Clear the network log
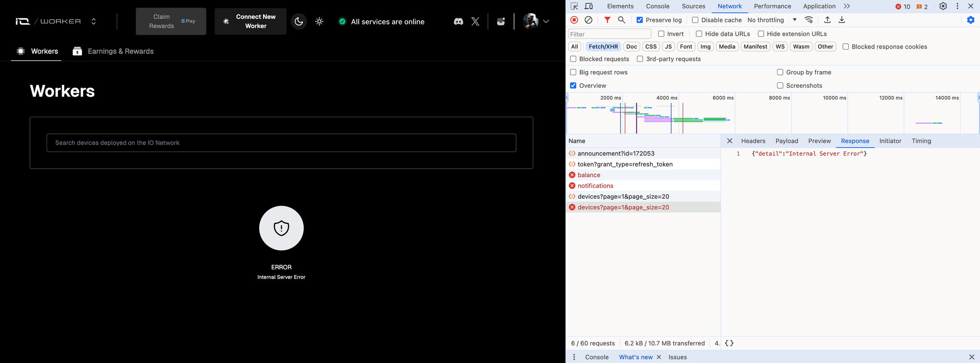Screen dimensions: 980x363 (588, 20)
